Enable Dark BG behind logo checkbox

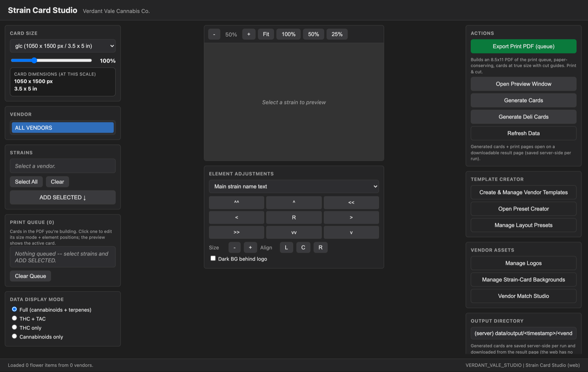coord(213,258)
